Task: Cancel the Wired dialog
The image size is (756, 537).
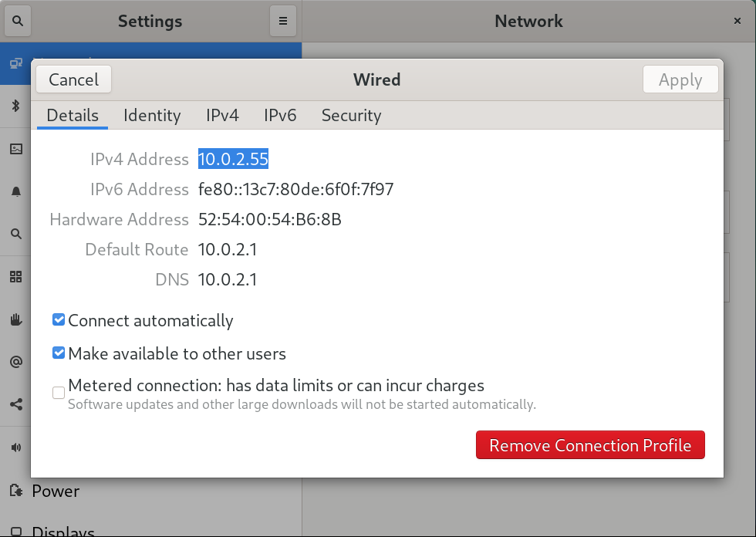Action: point(74,79)
